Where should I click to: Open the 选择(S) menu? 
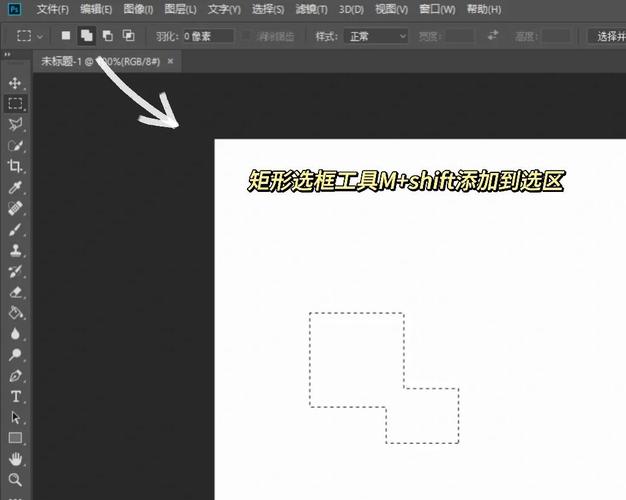pyautogui.click(x=268, y=9)
